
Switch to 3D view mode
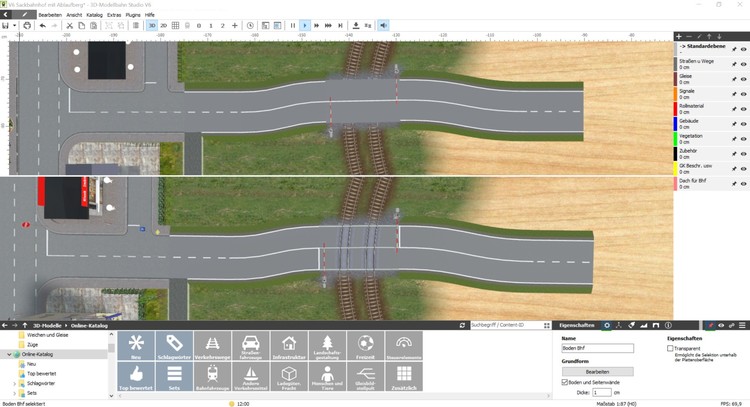(152, 25)
